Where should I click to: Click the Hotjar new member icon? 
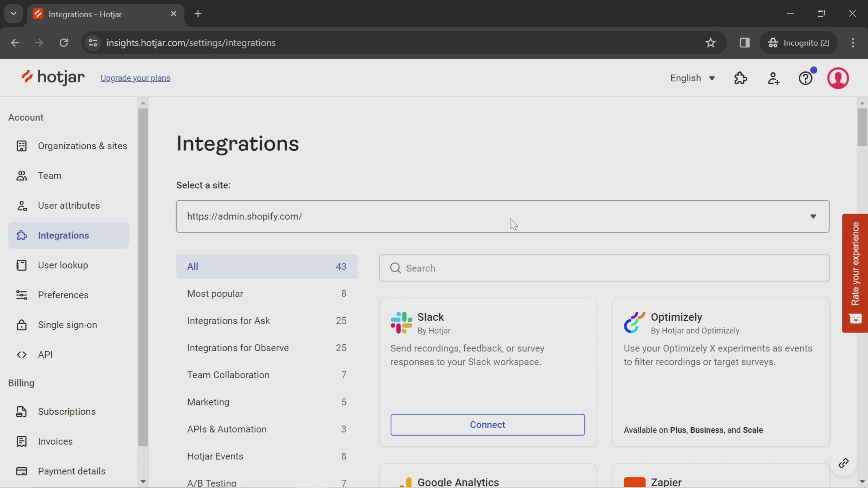pyautogui.click(x=774, y=78)
